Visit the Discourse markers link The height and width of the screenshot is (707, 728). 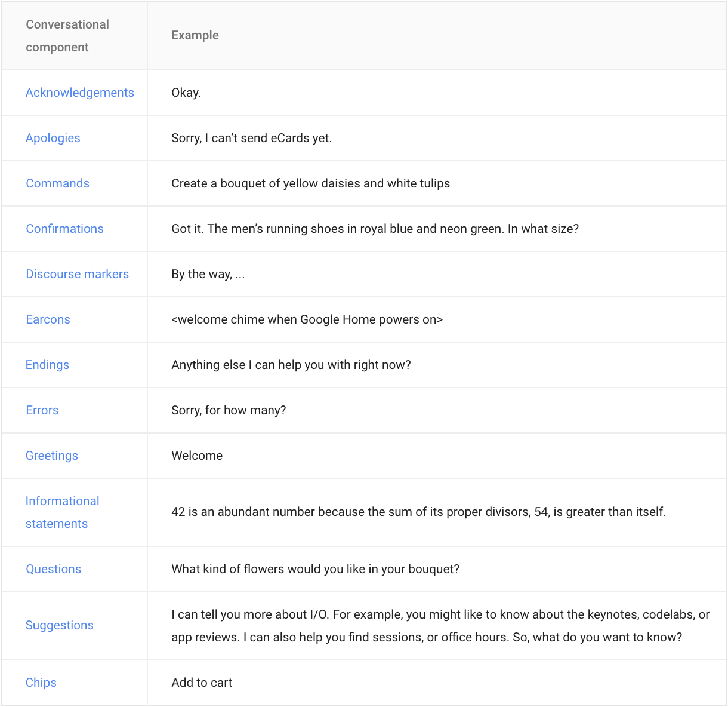point(77,274)
